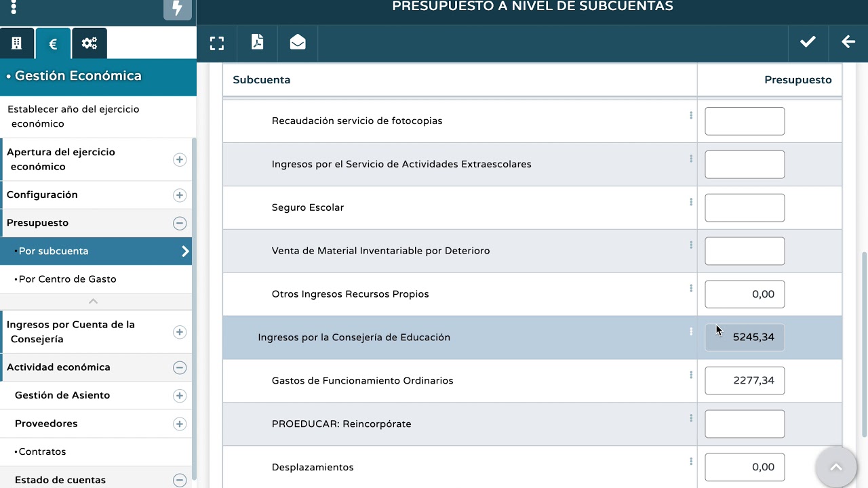Collapse the 'Actividad económica' section

tap(180, 367)
